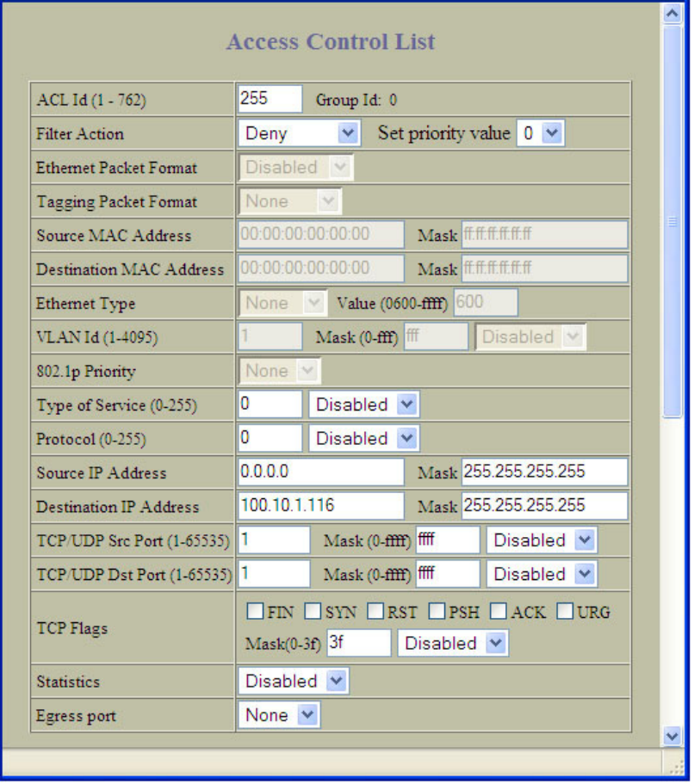Click the Access Control List heading
Viewport: 694px width, 784px height.
pyautogui.click(x=331, y=41)
